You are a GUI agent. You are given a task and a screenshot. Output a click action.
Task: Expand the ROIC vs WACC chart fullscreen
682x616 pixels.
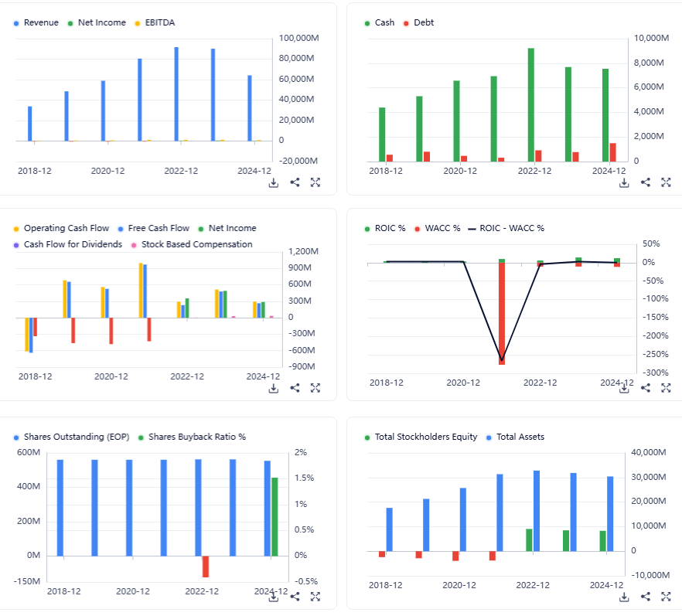click(x=666, y=388)
